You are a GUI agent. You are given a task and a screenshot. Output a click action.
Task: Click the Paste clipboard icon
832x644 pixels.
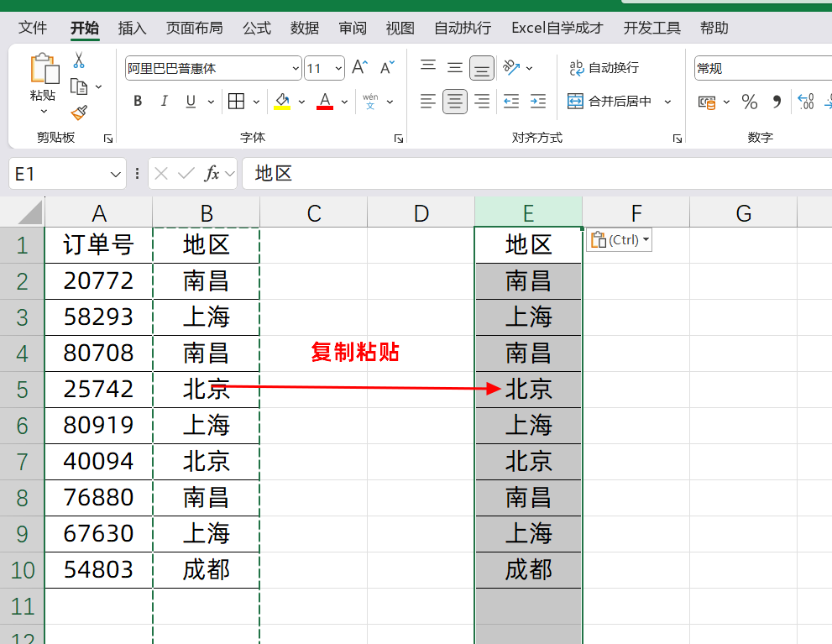[x=44, y=69]
